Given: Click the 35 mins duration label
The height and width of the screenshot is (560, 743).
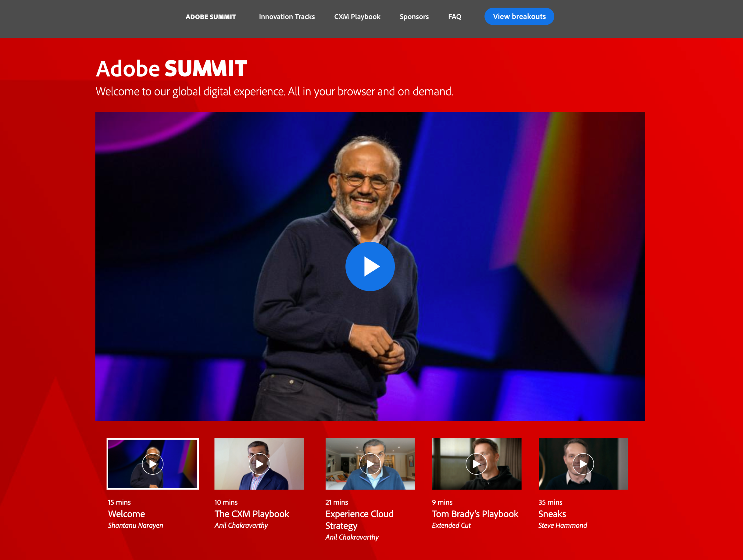Looking at the screenshot, I should pos(550,502).
